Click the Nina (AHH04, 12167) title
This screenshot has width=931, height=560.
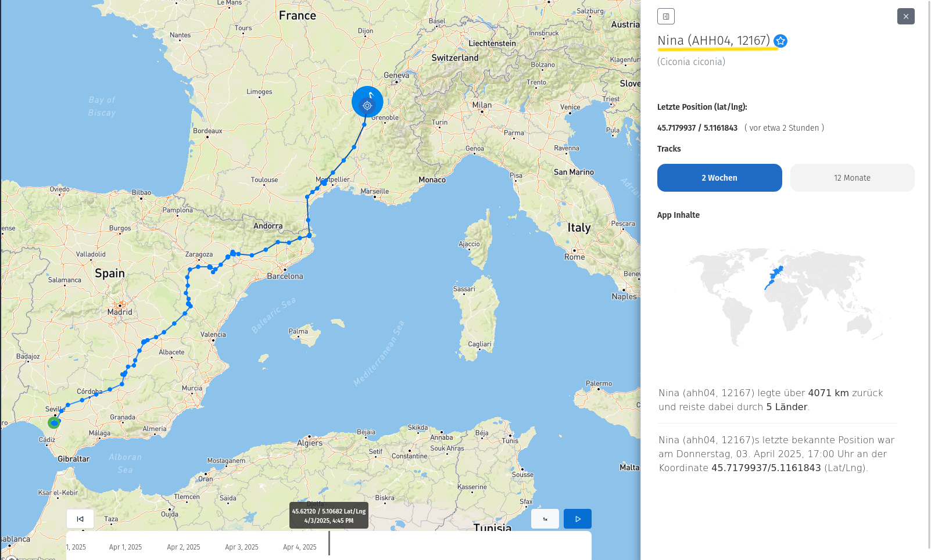[x=714, y=41]
